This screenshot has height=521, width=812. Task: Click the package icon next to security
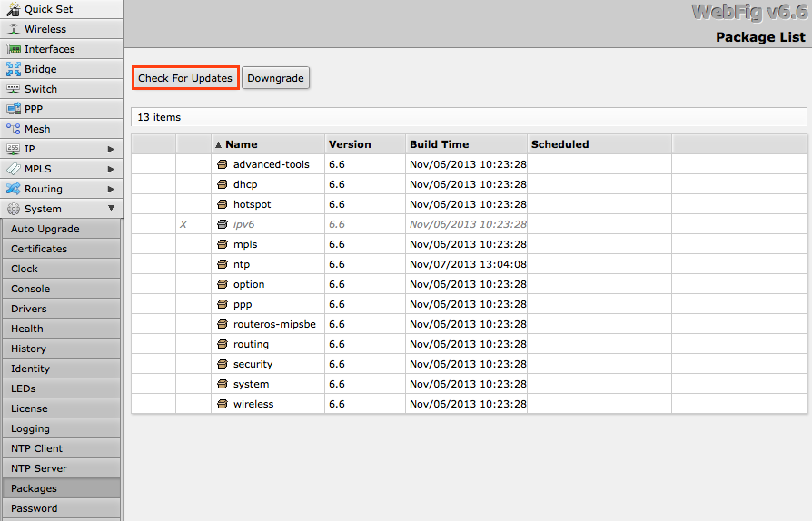tap(223, 364)
